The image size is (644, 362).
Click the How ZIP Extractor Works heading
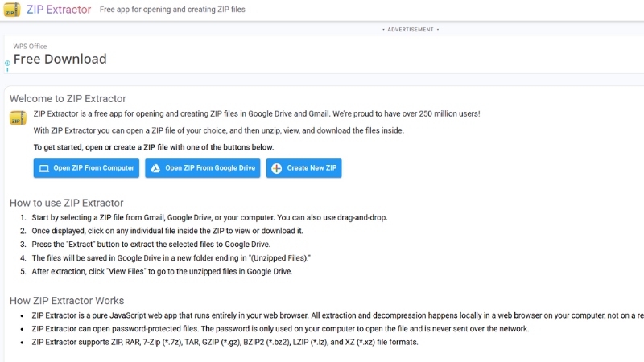tap(67, 300)
